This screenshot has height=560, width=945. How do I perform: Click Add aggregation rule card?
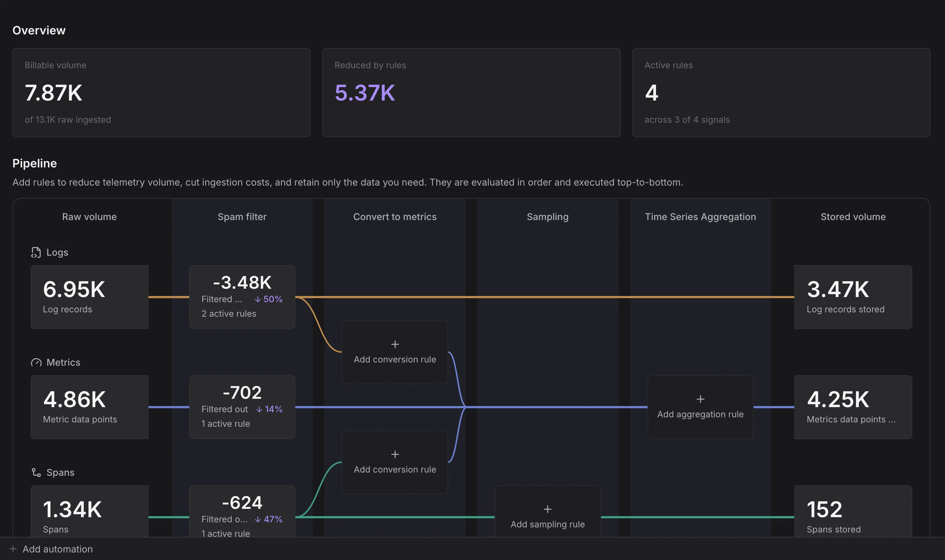point(700,407)
